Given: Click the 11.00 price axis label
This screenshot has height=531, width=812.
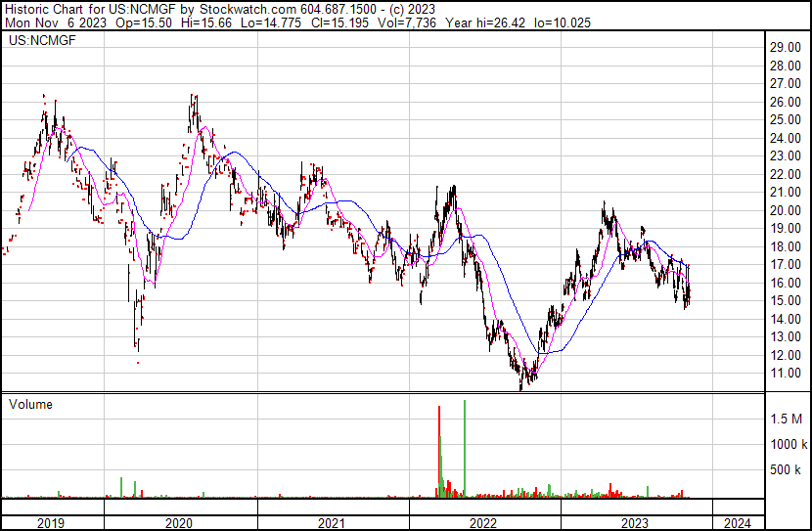Looking at the screenshot, I should click(786, 374).
